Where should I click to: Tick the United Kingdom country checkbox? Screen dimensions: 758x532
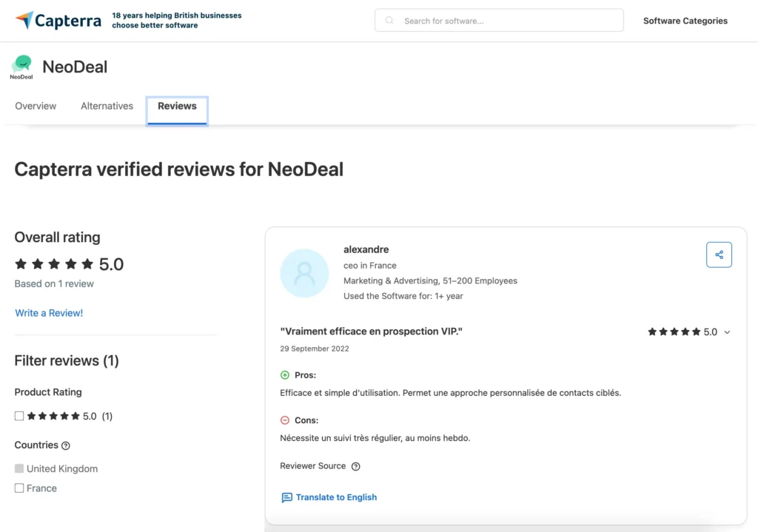[19, 468]
